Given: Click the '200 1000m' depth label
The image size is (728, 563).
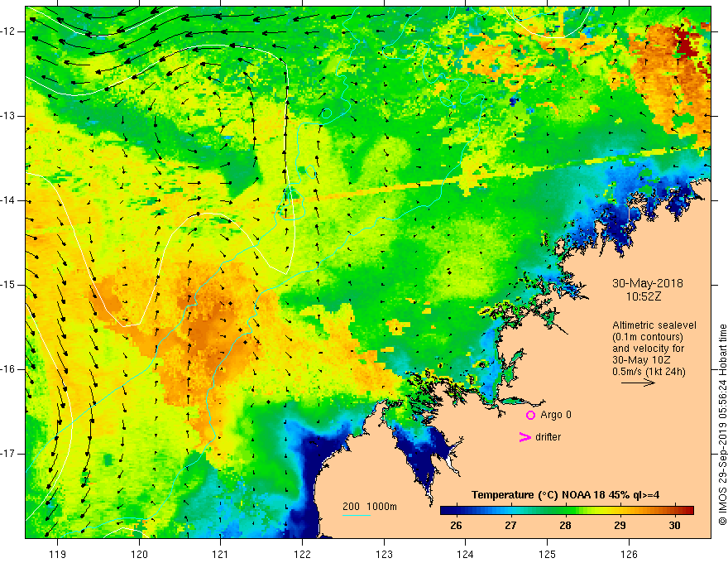Looking at the screenshot, I should click(x=370, y=507).
